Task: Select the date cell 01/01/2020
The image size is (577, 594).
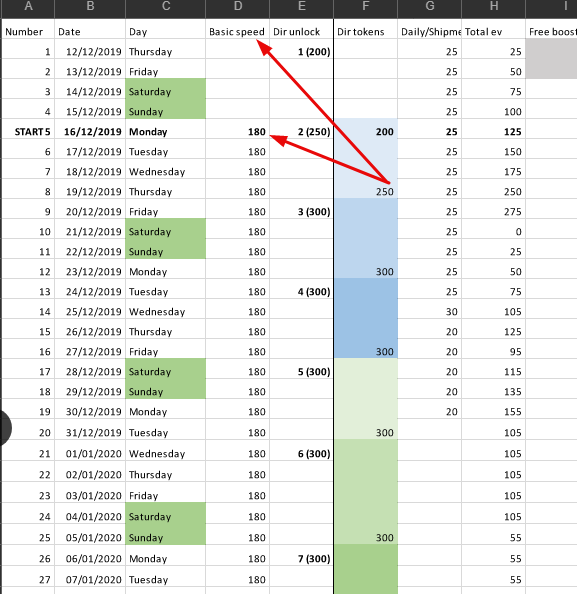Action: [90, 453]
